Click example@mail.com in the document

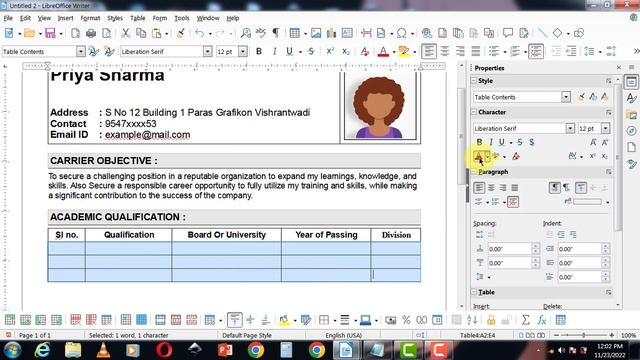147,135
